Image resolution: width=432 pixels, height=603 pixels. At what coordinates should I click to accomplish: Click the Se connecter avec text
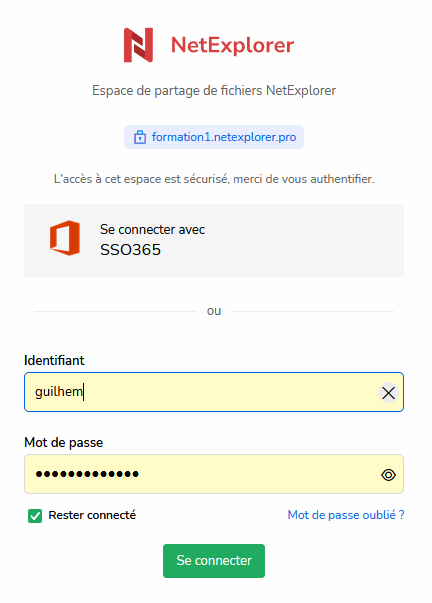pos(152,230)
